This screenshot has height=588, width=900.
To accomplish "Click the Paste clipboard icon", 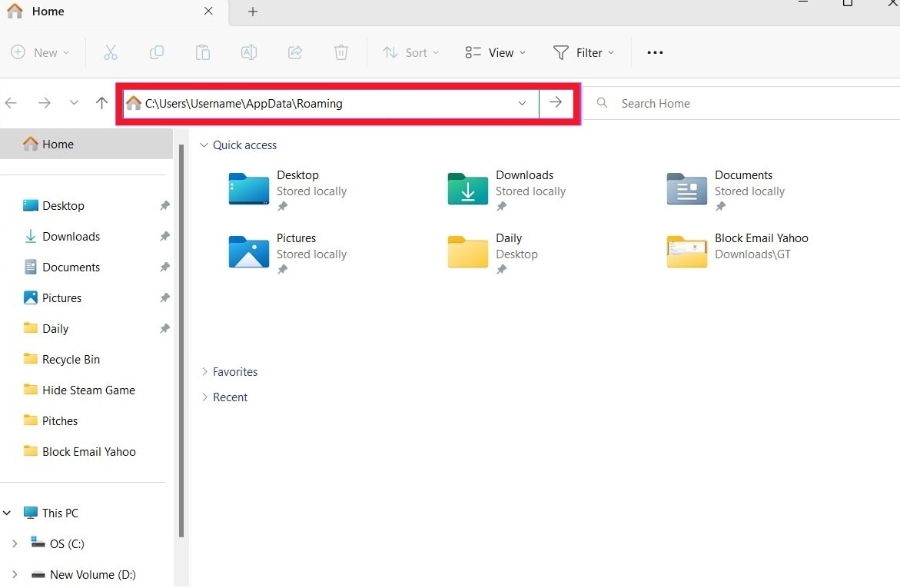I will click(203, 53).
